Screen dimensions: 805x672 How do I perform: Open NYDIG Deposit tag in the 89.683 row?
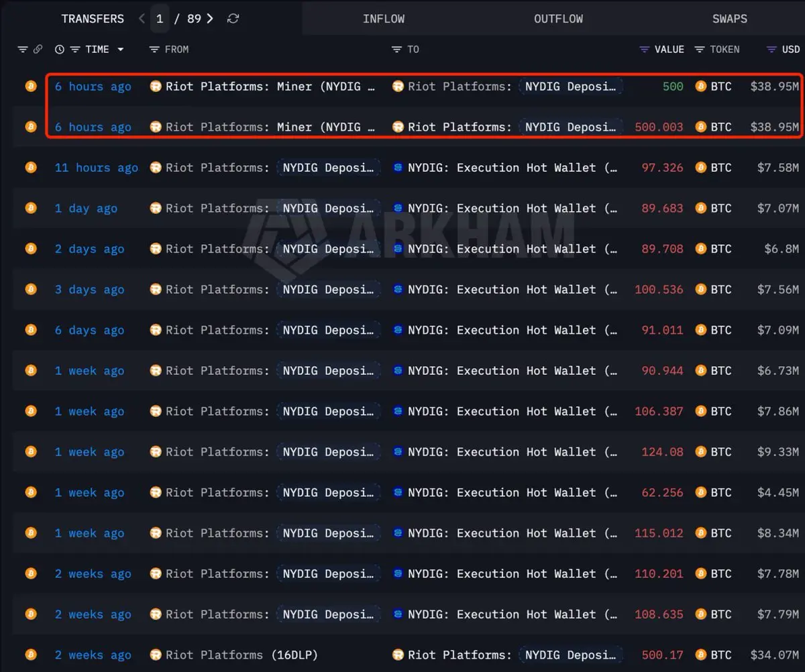point(329,208)
